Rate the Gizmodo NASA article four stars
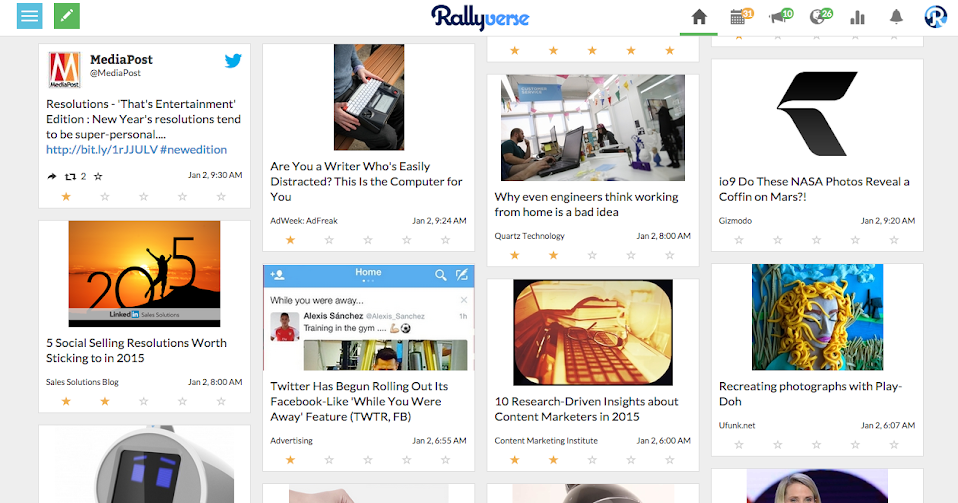958x503 pixels. click(x=855, y=240)
